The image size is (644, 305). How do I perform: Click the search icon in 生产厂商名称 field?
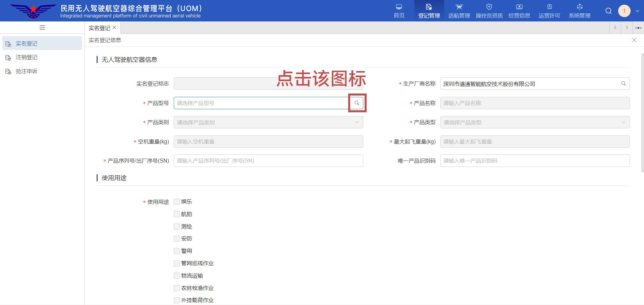coord(623,83)
